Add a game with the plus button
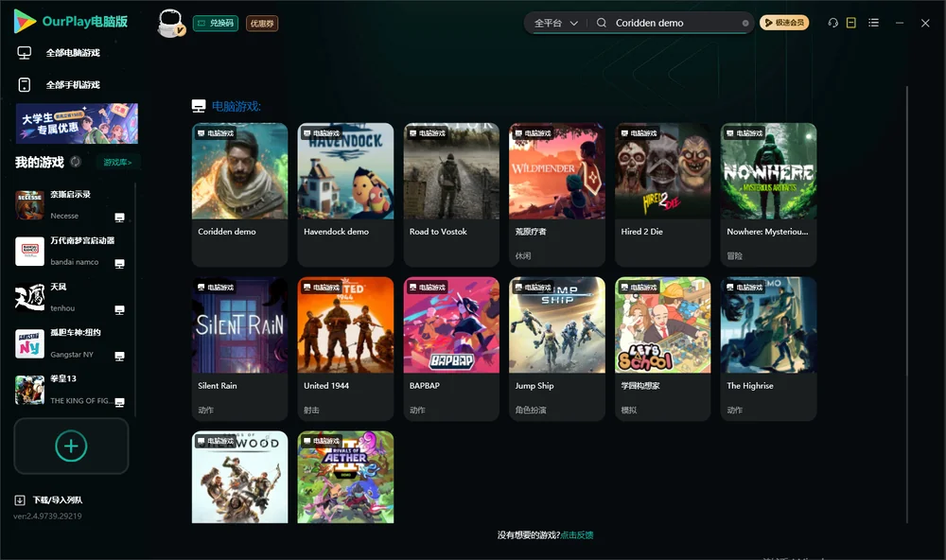The image size is (946, 560). [71, 446]
